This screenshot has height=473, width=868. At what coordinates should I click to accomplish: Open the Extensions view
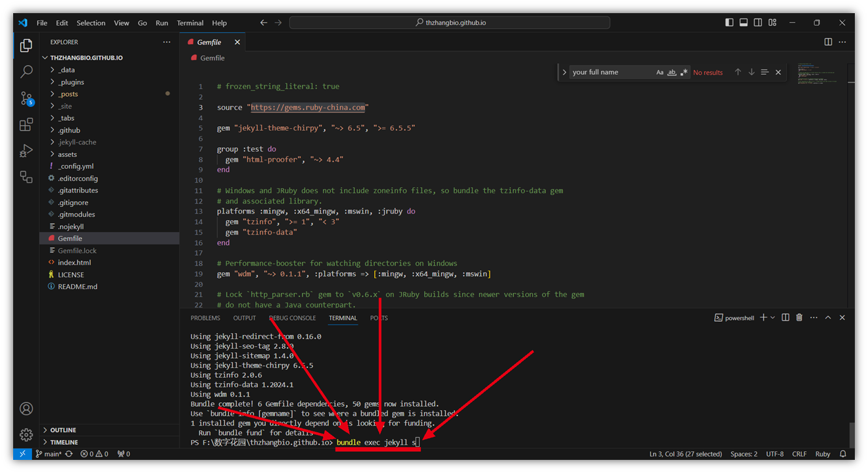(26, 124)
